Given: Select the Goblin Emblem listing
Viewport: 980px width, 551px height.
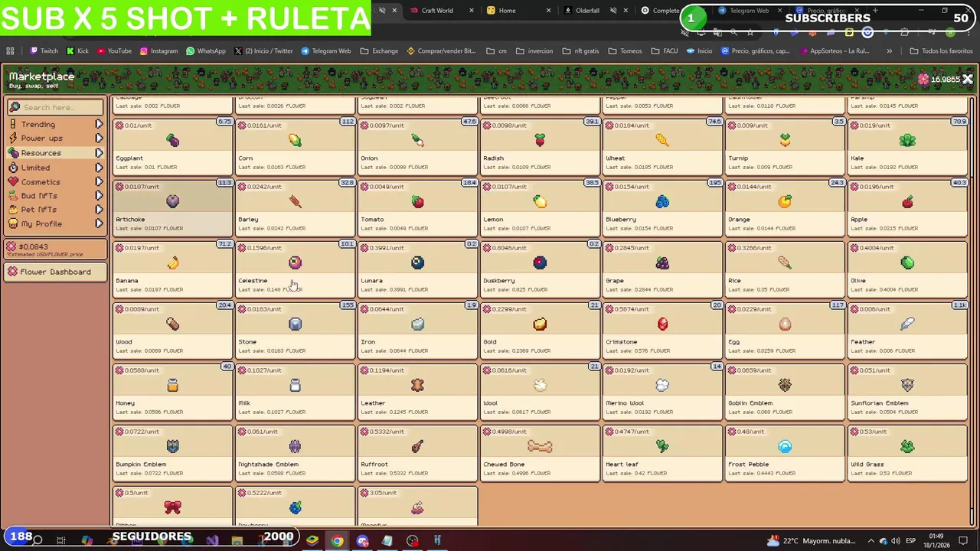Looking at the screenshot, I should [785, 393].
